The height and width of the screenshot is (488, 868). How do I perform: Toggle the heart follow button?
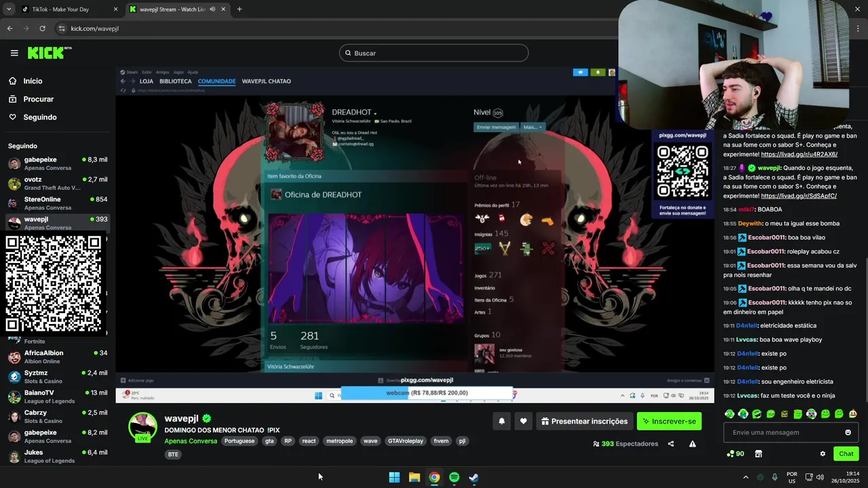point(524,421)
